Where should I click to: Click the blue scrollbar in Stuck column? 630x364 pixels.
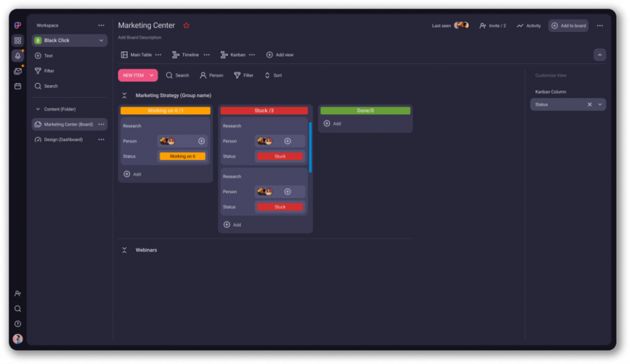(310, 147)
